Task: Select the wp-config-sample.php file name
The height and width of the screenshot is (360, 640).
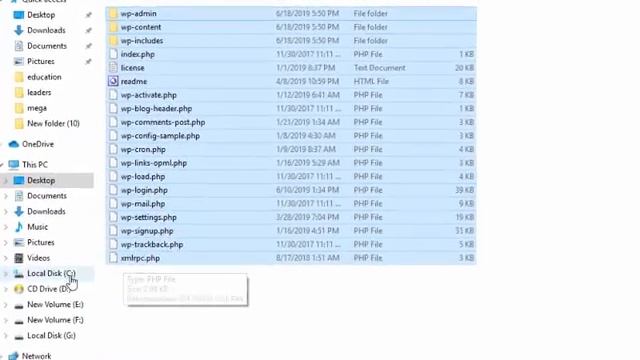Action: point(160,136)
